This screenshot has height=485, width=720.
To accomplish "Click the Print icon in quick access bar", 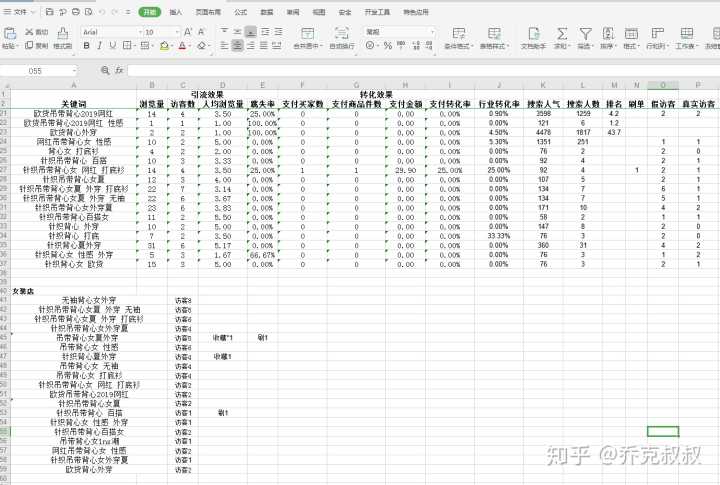I will coord(76,12).
